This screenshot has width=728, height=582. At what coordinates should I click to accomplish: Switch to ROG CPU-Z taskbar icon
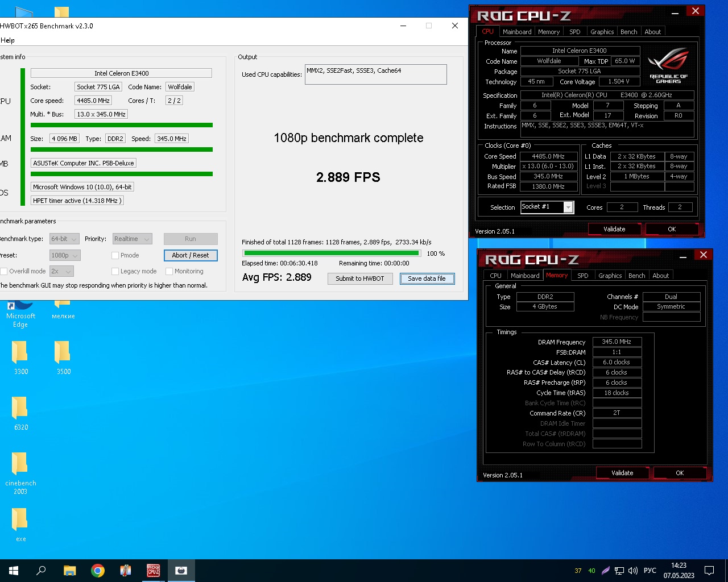(x=154, y=571)
